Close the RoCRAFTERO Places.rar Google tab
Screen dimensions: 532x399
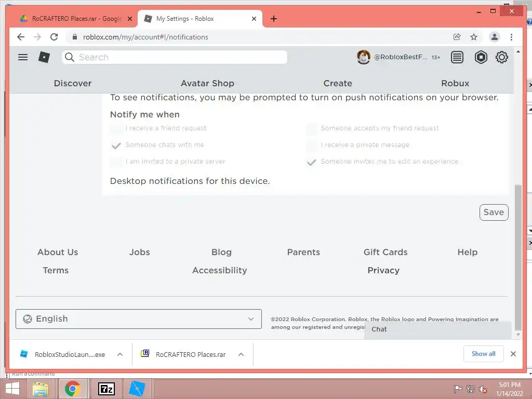click(129, 19)
